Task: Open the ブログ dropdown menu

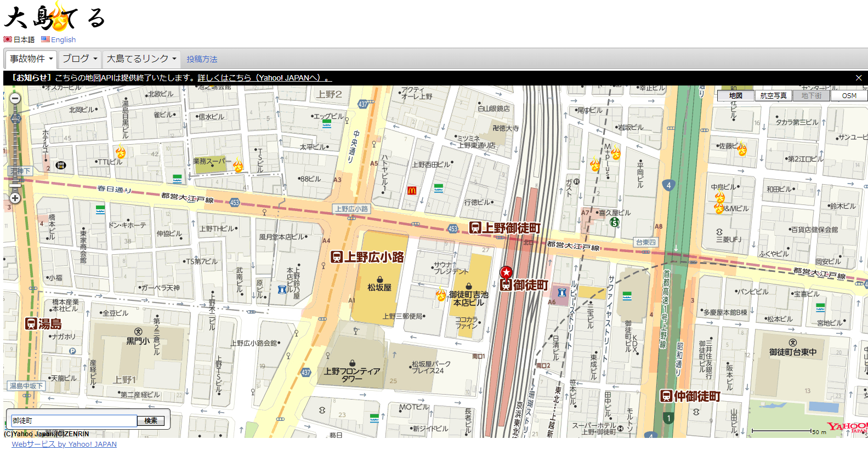Action: click(x=80, y=59)
